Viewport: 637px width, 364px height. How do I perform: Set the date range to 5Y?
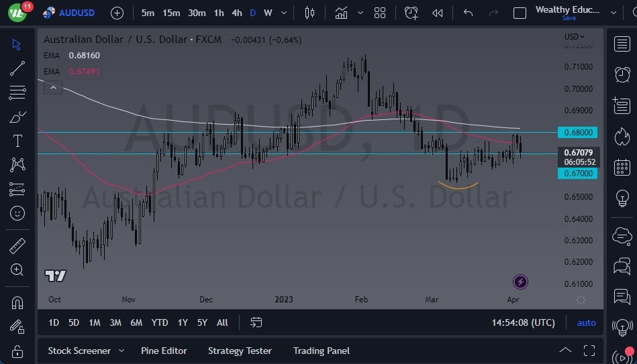pyautogui.click(x=202, y=322)
